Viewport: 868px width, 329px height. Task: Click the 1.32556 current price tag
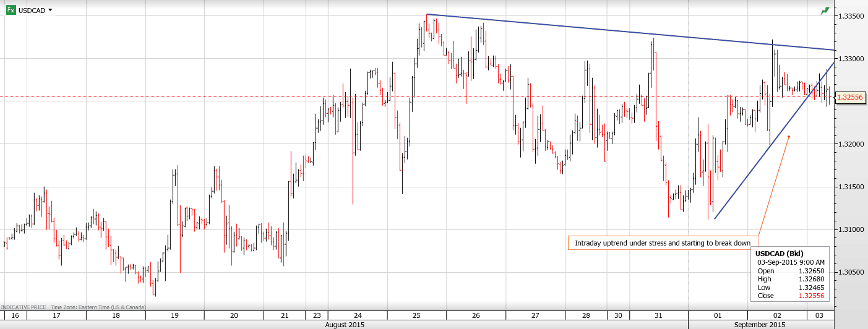(850, 97)
